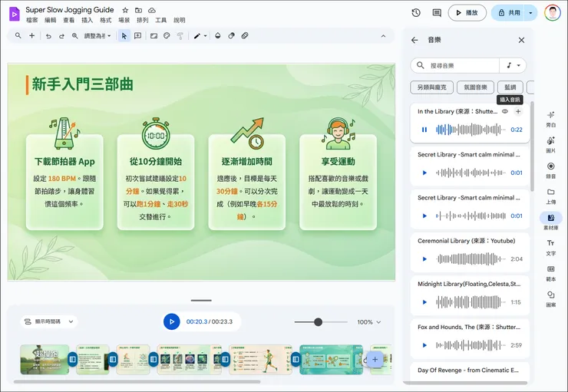Open the 格式 menu
Image resolution: width=568 pixels, height=392 pixels.
[x=105, y=20]
